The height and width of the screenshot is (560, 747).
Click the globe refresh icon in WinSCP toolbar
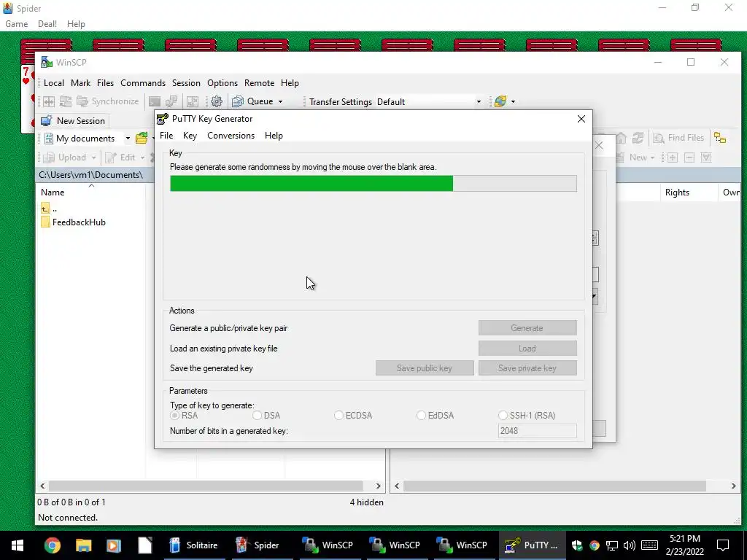[500, 101]
